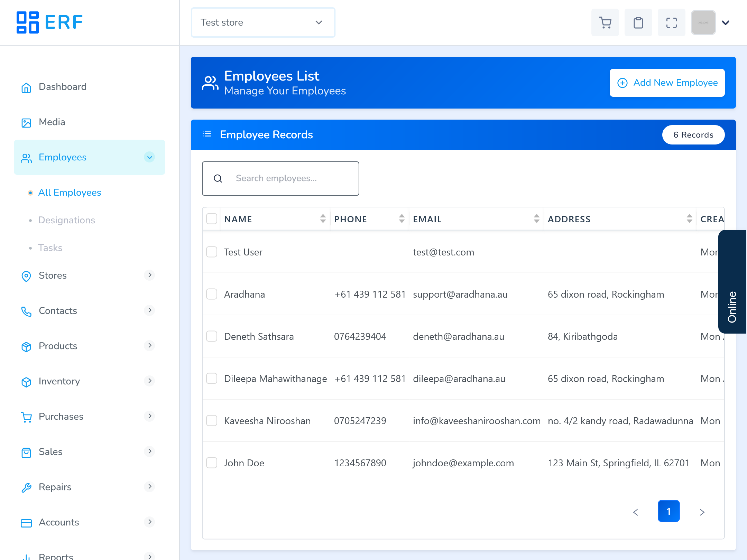Toggle fullscreen mode icon
This screenshot has height=560, width=747.
tap(671, 23)
